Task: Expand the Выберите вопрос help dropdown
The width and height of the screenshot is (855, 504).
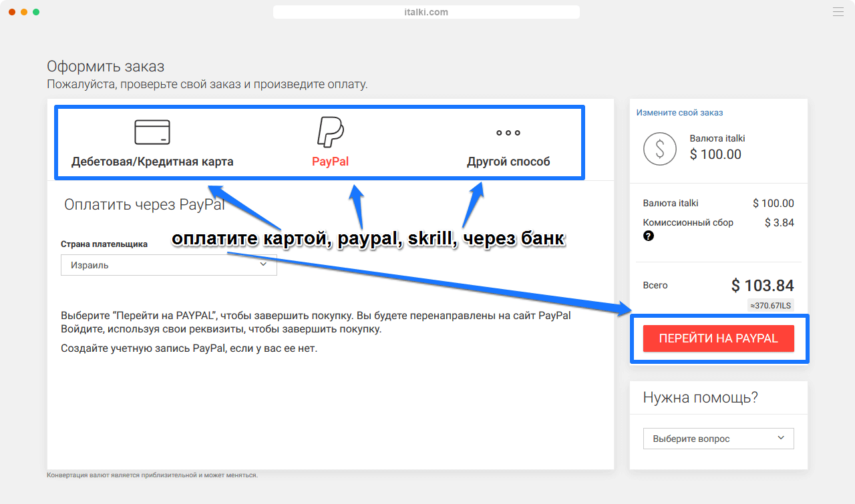Action: pyautogui.click(x=718, y=439)
